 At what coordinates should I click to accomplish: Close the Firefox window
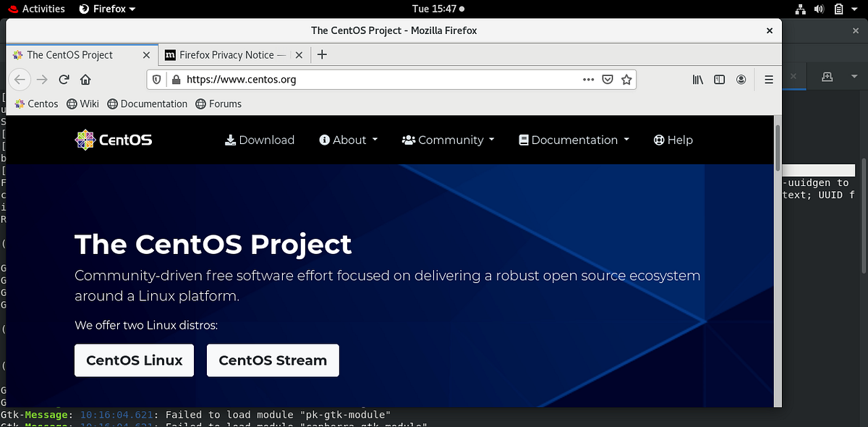[x=770, y=30]
